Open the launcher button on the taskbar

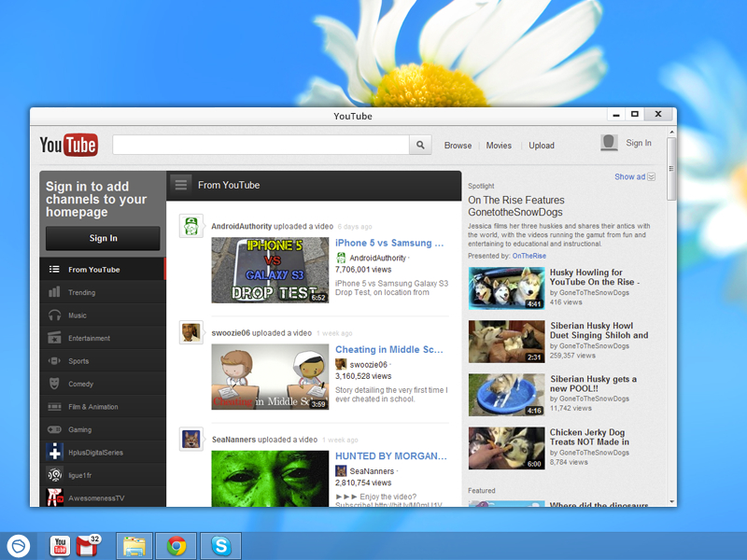tap(19, 546)
